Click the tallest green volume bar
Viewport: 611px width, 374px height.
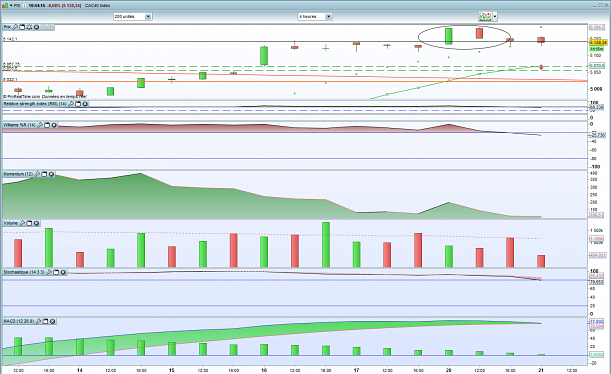pos(326,245)
